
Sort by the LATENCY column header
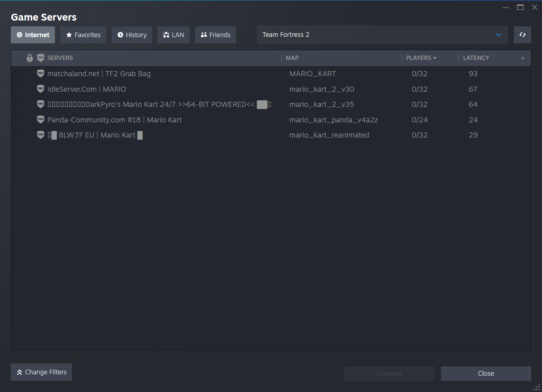(476, 58)
